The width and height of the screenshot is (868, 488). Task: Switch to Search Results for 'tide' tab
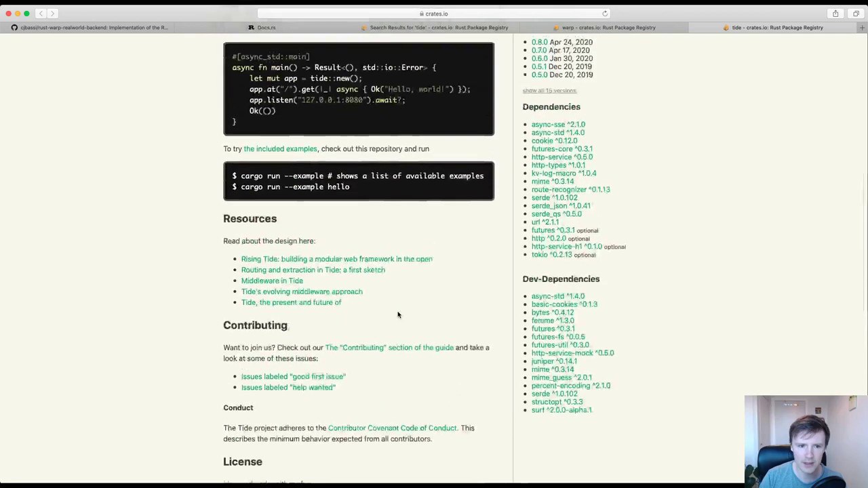(x=434, y=28)
